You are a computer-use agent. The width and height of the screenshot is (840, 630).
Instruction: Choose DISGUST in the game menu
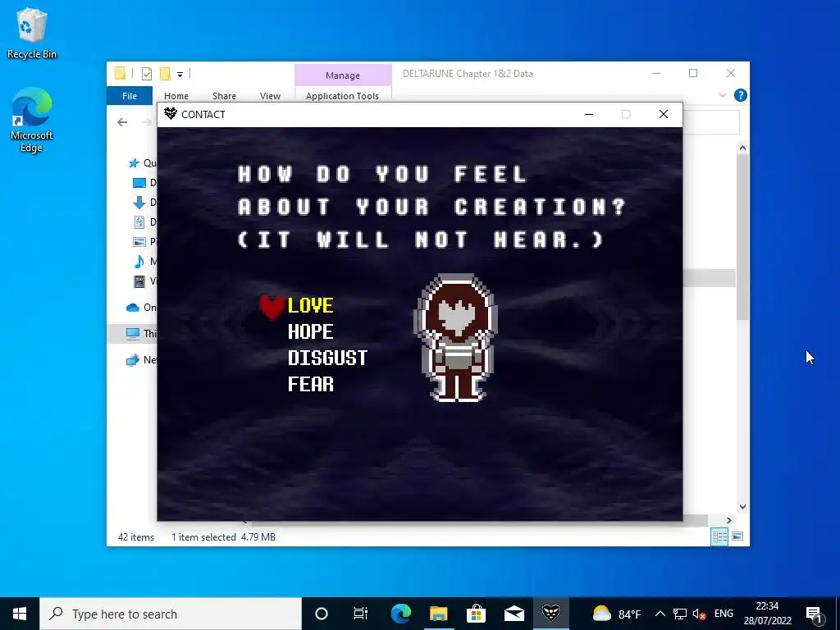coord(327,358)
